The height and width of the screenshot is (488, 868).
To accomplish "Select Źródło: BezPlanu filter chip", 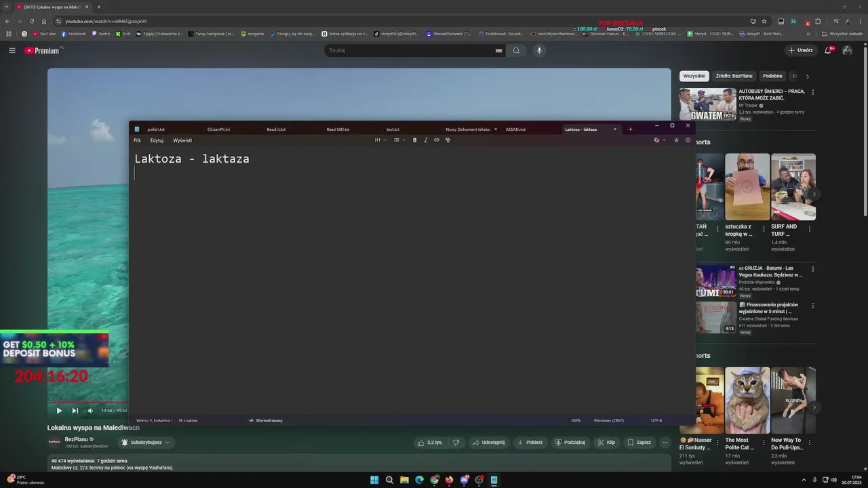I will pos(734,77).
